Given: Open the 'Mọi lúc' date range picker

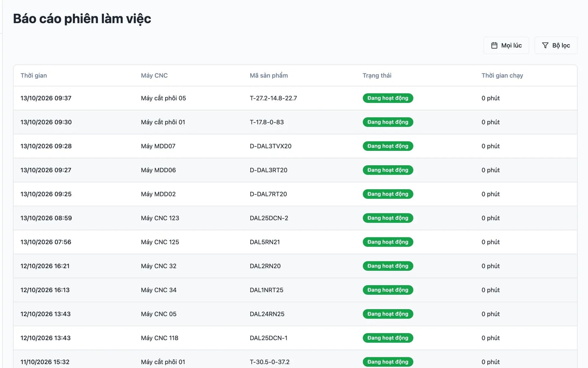Looking at the screenshot, I should click(x=506, y=45).
